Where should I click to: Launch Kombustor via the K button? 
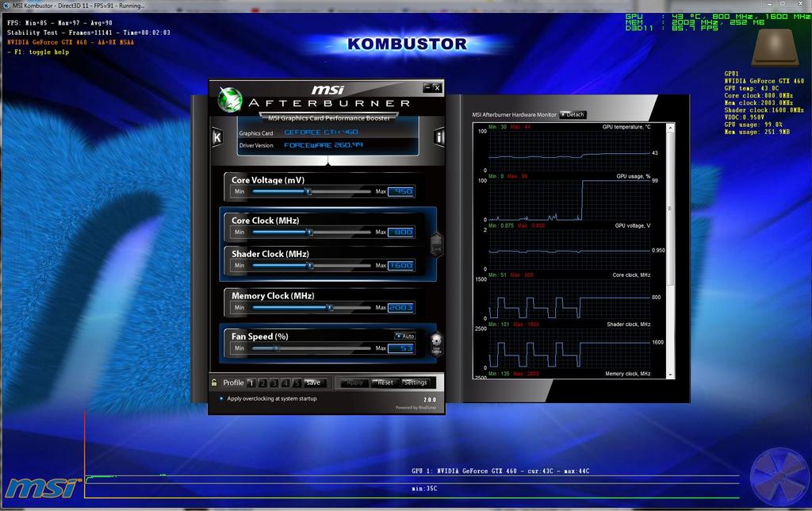tap(217, 137)
